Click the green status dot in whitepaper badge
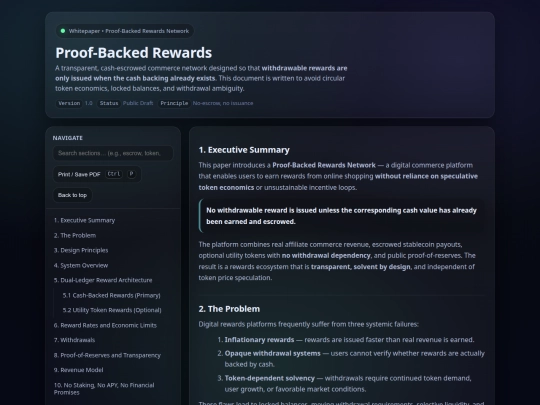The height and width of the screenshot is (405, 540). click(63, 31)
